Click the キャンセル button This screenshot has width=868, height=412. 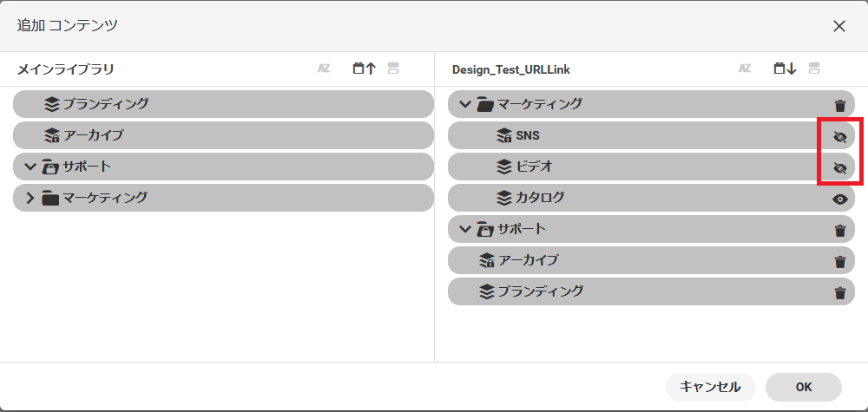click(710, 387)
